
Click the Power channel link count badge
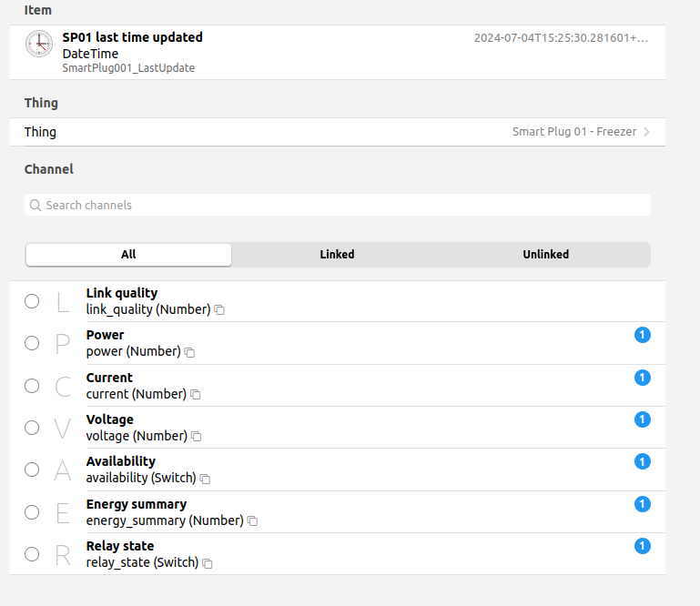coord(642,336)
